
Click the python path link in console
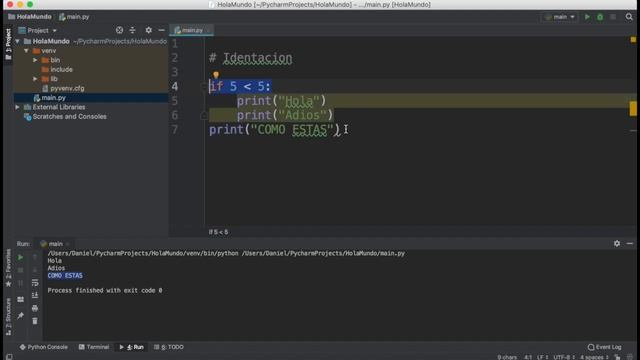[143, 253]
